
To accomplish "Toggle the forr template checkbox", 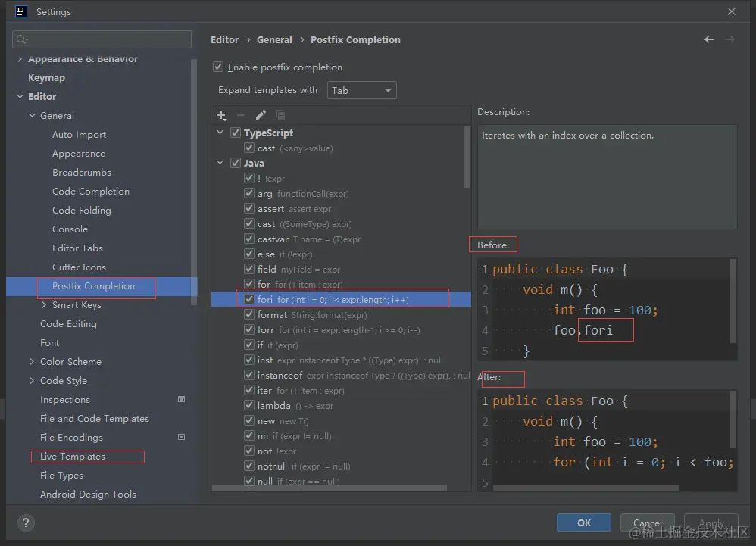I will [248, 329].
